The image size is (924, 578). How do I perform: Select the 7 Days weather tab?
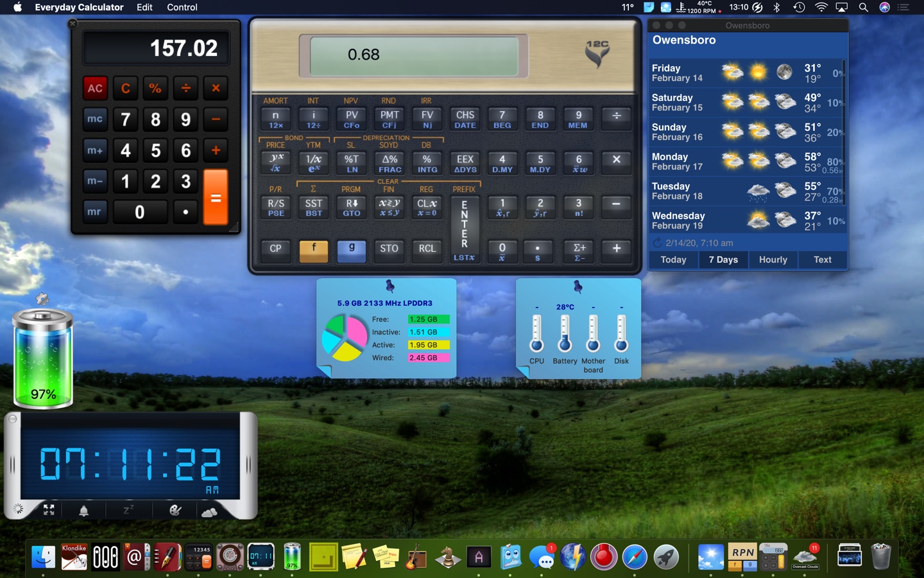tap(723, 259)
